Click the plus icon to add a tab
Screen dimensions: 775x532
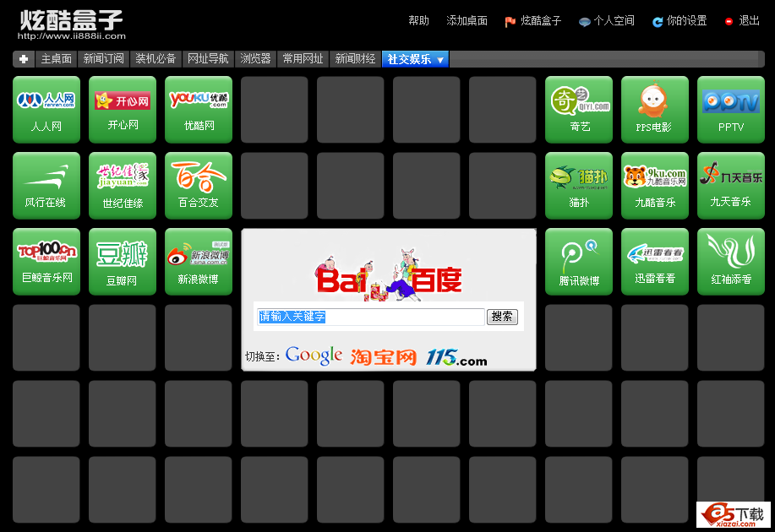pyautogui.click(x=23, y=59)
